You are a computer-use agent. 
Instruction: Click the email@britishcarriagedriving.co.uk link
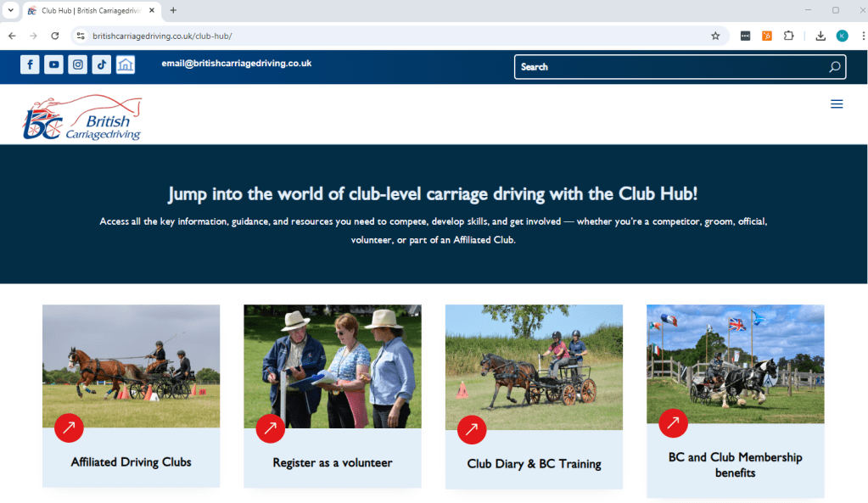point(237,64)
